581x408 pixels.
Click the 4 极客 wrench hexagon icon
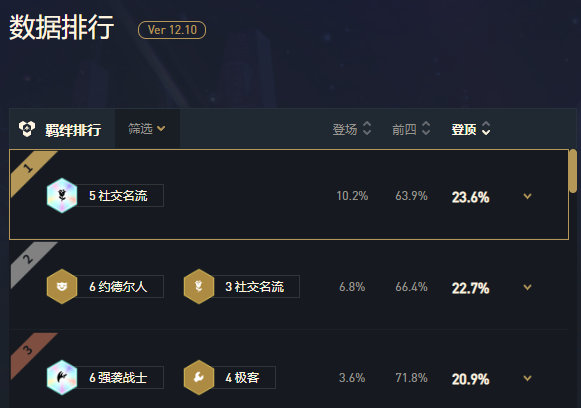[x=199, y=377]
